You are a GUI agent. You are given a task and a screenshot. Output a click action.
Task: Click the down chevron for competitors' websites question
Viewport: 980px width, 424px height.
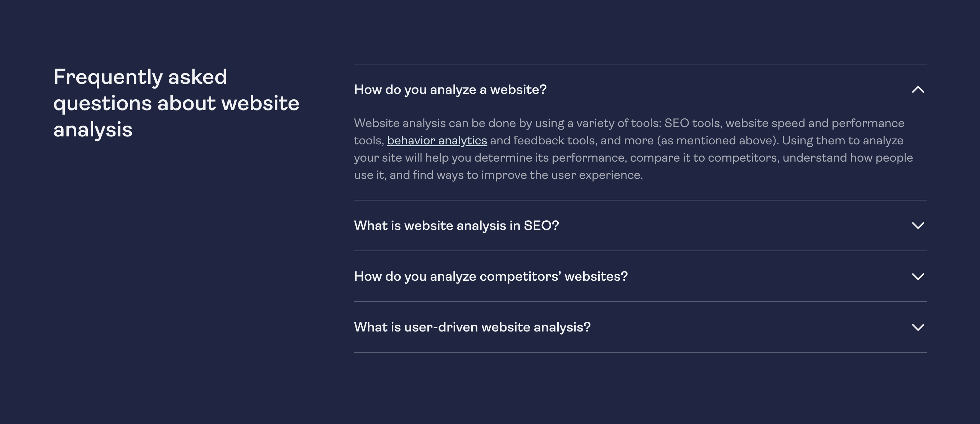[918, 277]
